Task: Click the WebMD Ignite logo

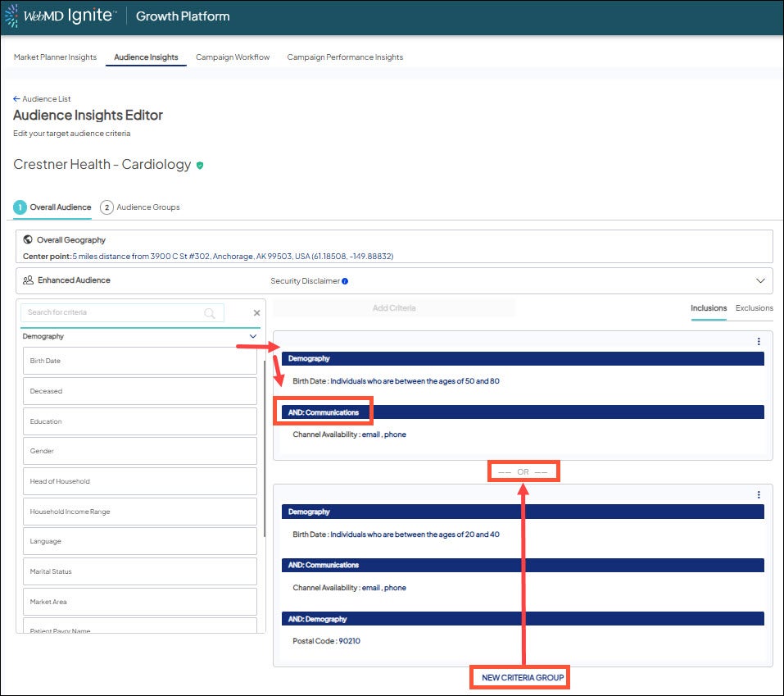Action: [x=61, y=16]
